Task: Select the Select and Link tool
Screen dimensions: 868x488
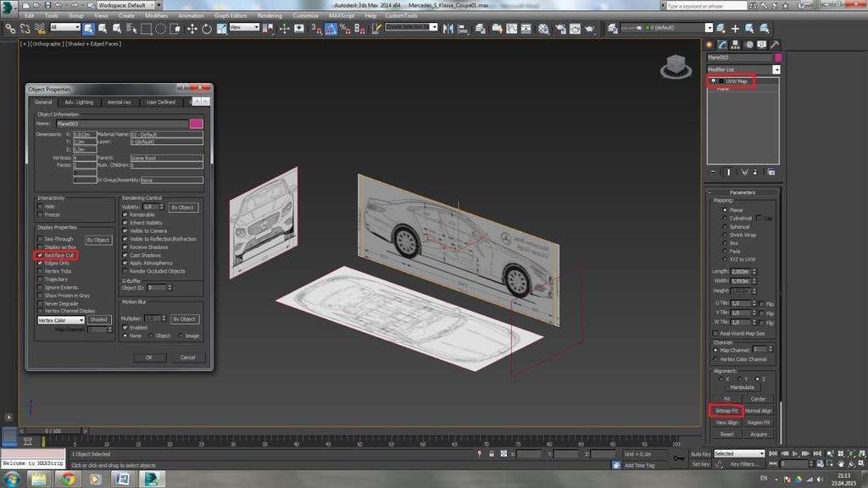Action: click(10, 28)
